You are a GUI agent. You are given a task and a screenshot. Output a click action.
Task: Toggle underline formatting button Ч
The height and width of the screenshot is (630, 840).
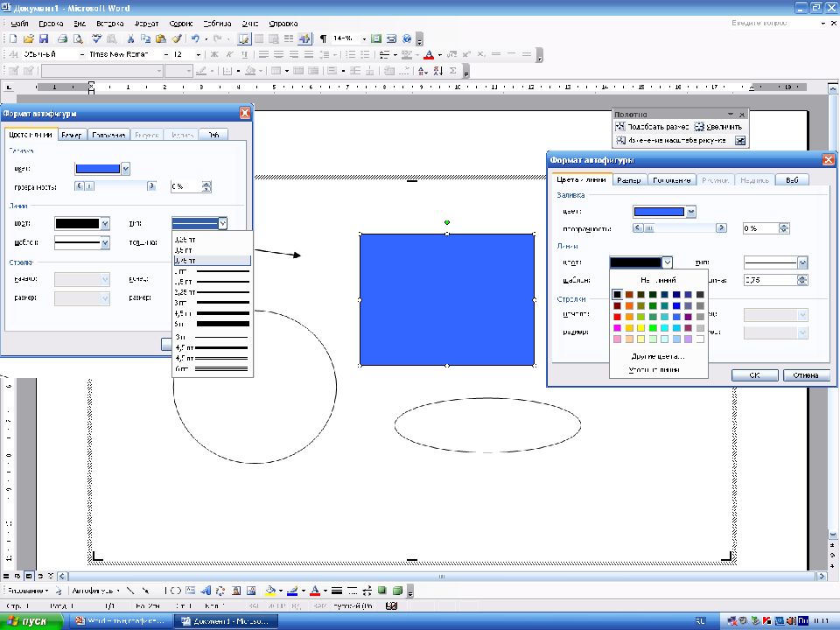point(244,54)
